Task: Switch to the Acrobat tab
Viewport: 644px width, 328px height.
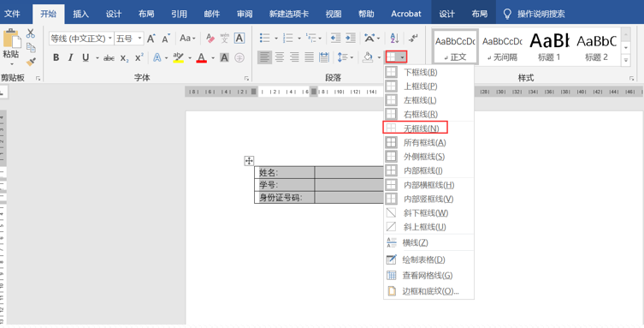Action: point(405,14)
